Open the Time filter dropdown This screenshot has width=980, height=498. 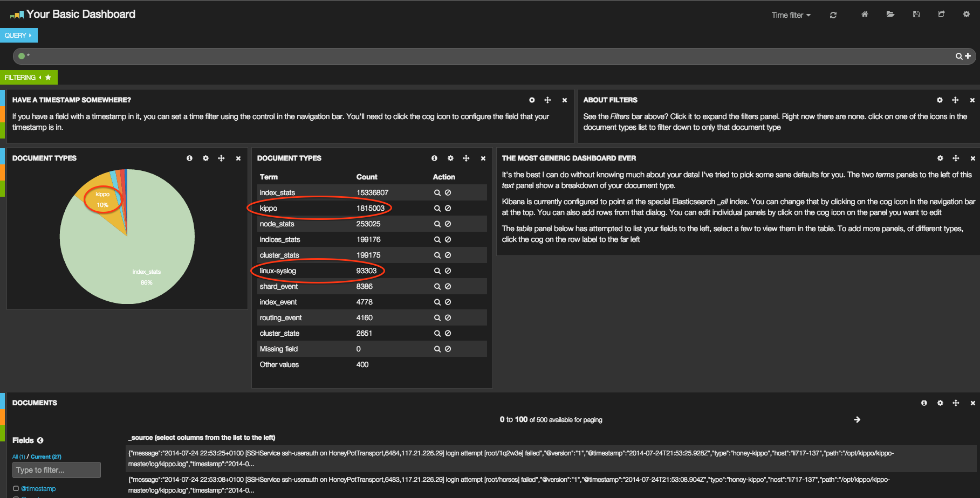pyautogui.click(x=791, y=15)
